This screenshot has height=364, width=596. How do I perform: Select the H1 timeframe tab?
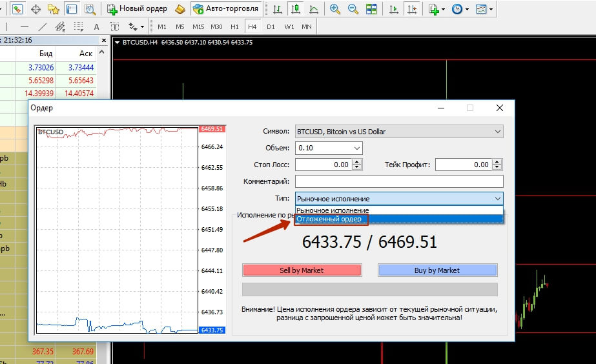[x=234, y=26]
